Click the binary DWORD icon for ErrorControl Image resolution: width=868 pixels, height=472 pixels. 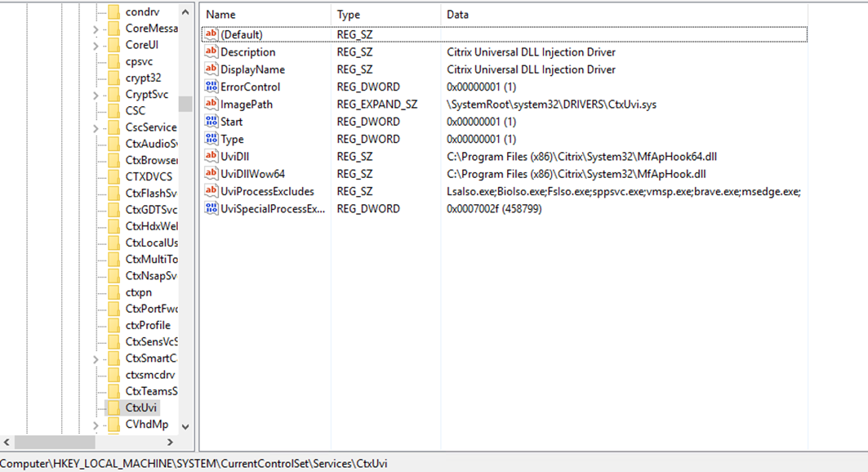tap(211, 87)
